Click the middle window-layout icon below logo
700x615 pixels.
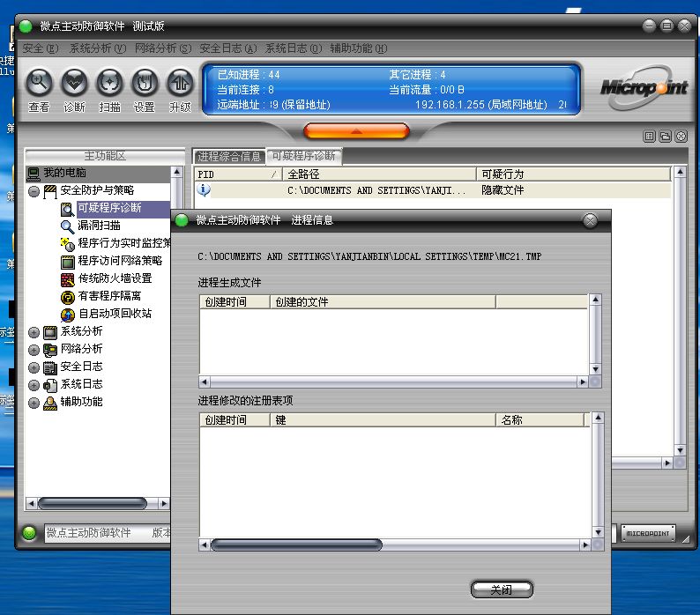[666, 136]
